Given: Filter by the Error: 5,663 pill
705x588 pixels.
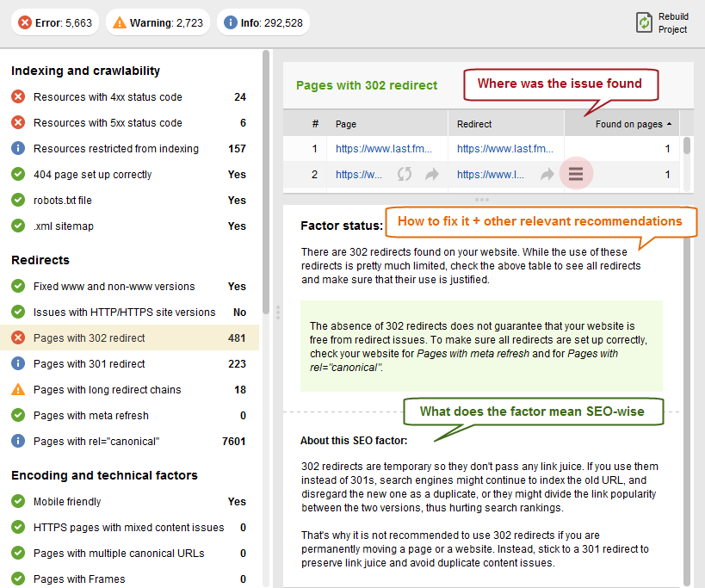Looking at the screenshot, I should [55, 22].
